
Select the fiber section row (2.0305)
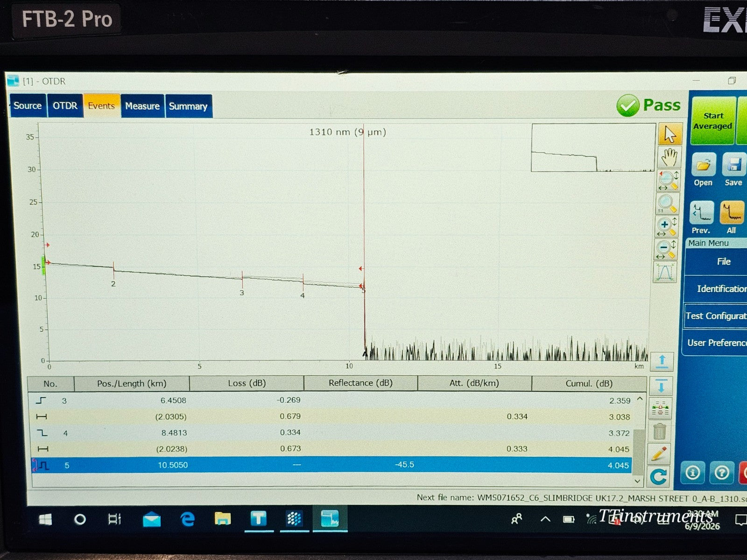click(332, 417)
